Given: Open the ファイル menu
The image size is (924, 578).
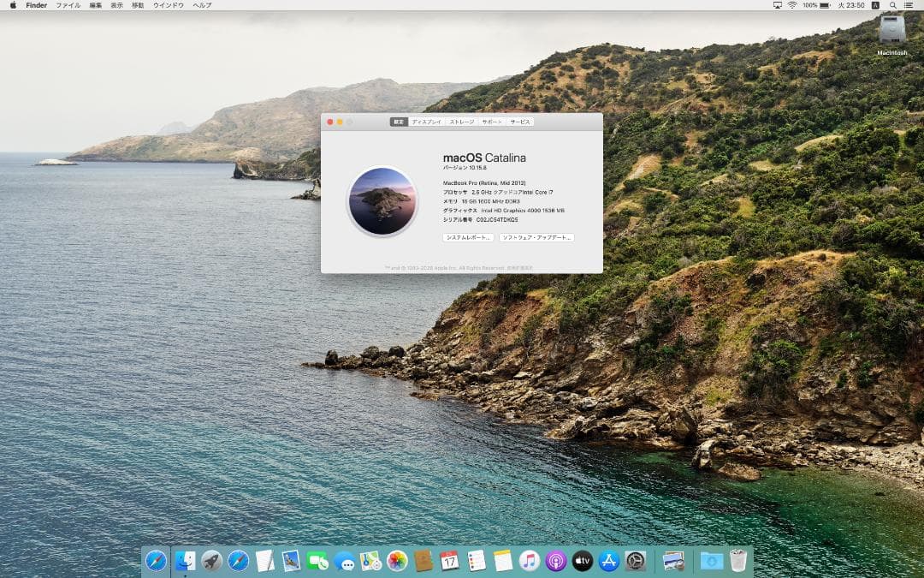Looking at the screenshot, I should [68, 5].
